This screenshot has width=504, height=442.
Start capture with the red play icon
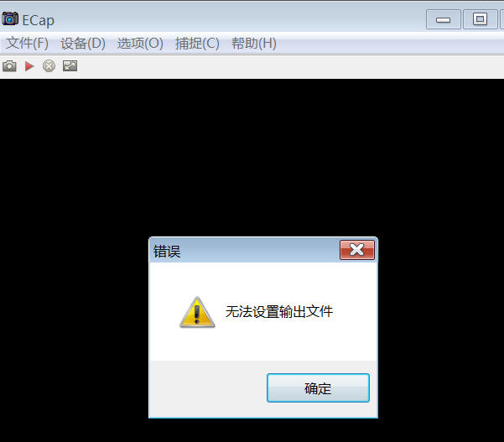29,66
